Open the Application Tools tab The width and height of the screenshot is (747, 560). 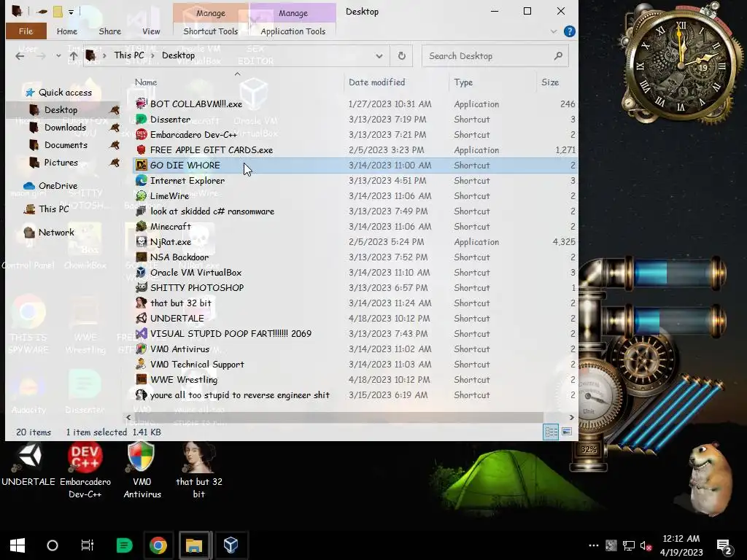tap(293, 31)
